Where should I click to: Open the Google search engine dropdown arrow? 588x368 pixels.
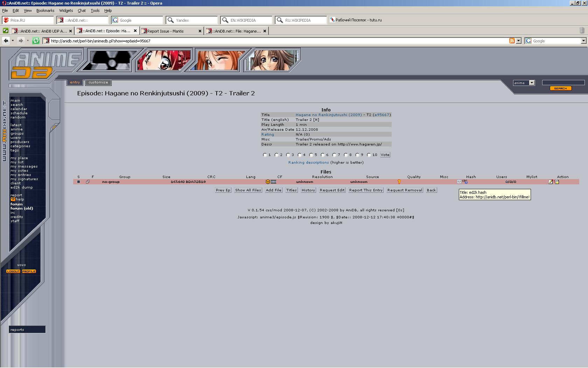[583, 41]
